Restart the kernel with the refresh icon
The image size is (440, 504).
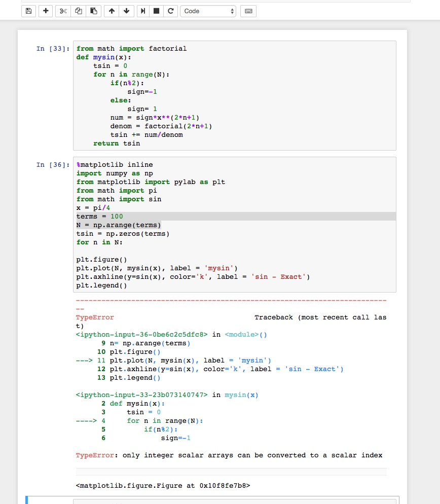(171, 11)
